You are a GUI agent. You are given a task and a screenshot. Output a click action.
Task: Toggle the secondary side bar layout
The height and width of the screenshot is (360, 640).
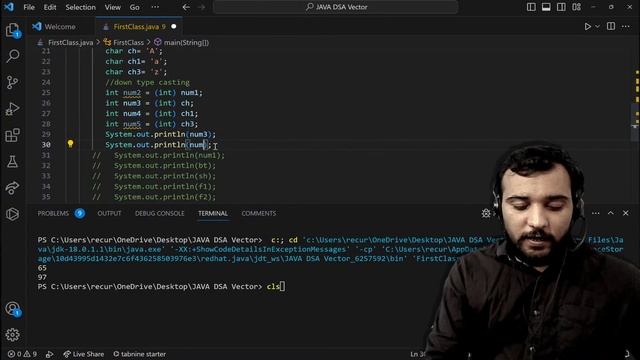[561, 7]
